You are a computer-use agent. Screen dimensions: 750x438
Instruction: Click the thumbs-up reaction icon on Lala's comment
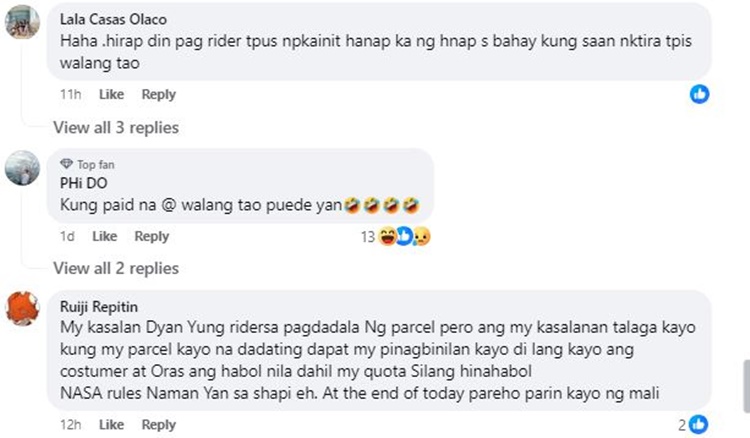pyautogui.click(x=699, y=94)
